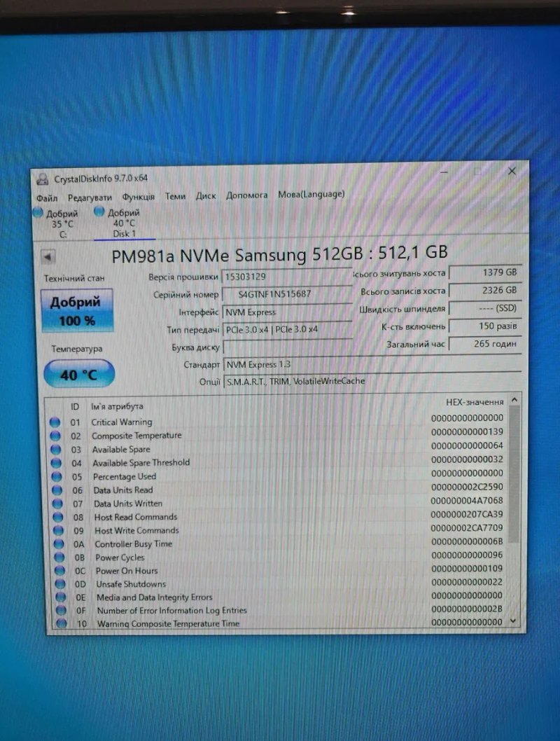560x741 pixels.
Task: Click the ---- (SSD) rotation rate value
Action: [485, 308]
